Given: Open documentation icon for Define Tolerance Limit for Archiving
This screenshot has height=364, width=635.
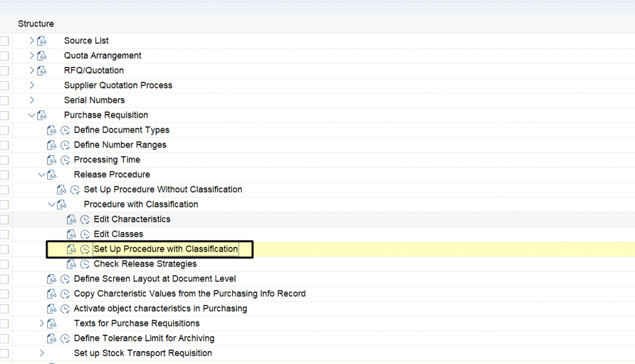Looking at the screenshot, I should pos(52,339).
